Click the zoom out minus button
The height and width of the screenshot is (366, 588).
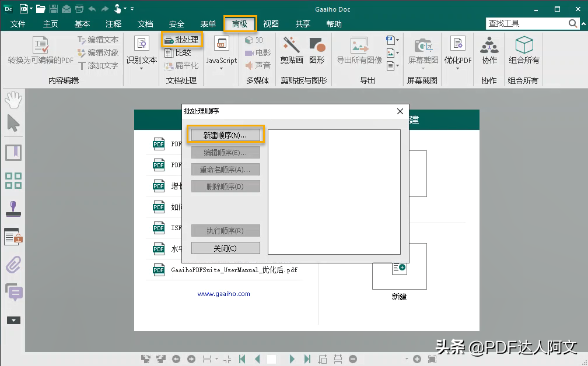[x=353, y=359]
